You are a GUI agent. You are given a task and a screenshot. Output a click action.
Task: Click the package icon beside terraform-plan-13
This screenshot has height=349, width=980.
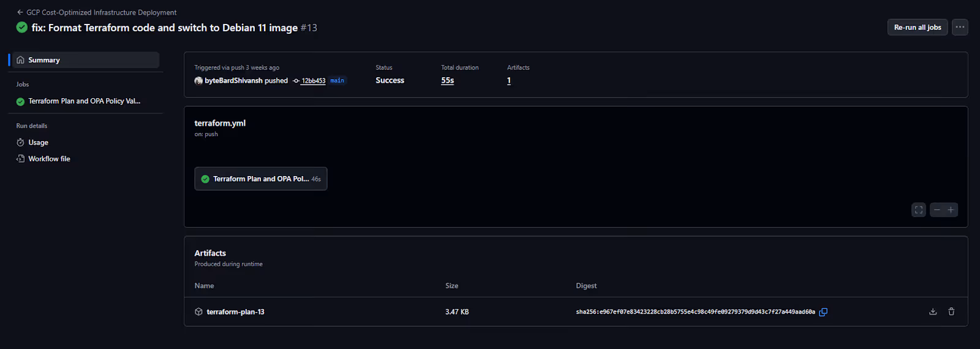tap(198, 312)
